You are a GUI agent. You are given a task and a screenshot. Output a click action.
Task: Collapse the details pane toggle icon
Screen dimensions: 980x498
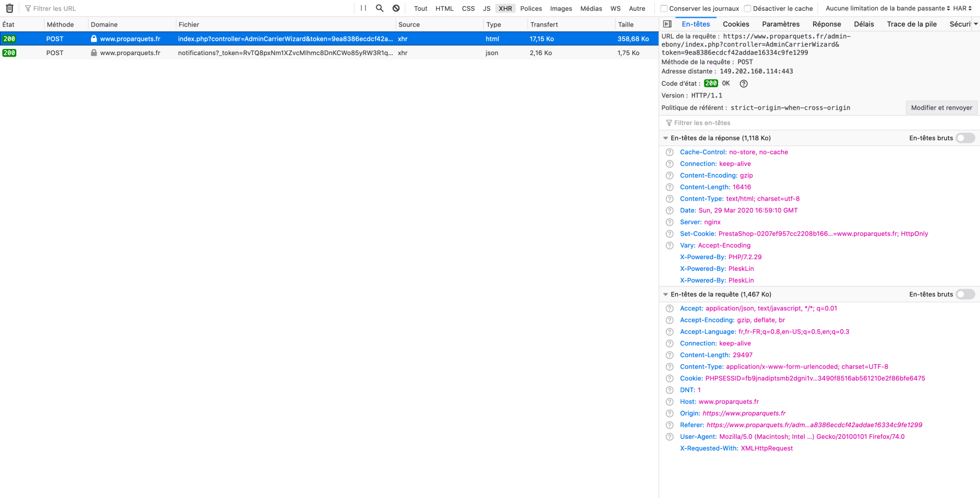tap(667, 24)
